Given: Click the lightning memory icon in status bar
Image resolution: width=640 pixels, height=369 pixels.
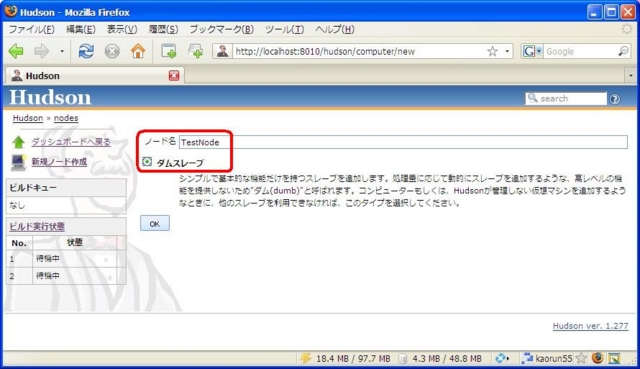Looking at the screenshot, I should click(x=306, y=358).
